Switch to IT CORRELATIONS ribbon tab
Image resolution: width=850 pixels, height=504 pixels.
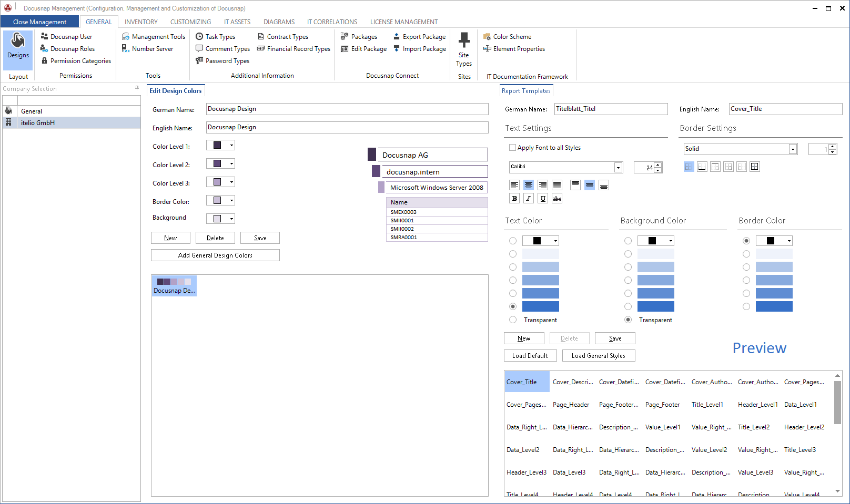(x=332, y=22)
